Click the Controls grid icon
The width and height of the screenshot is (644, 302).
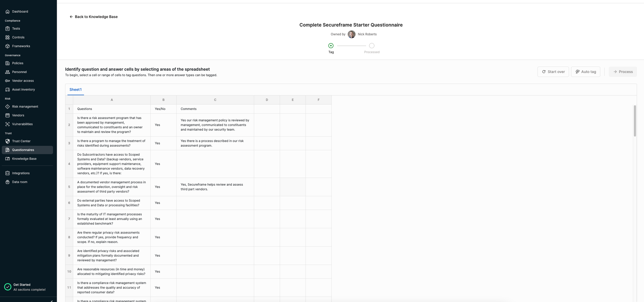pos(7,37)
